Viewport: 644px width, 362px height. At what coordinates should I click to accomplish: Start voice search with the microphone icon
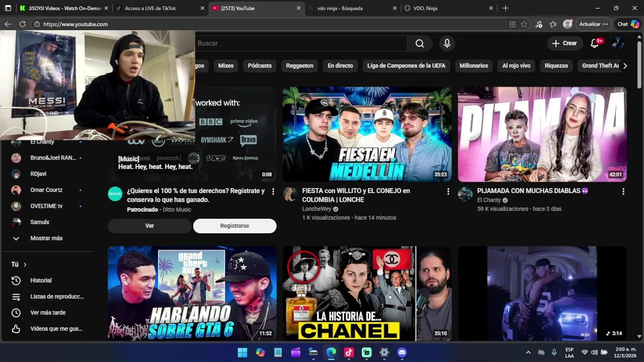(447, 43)
